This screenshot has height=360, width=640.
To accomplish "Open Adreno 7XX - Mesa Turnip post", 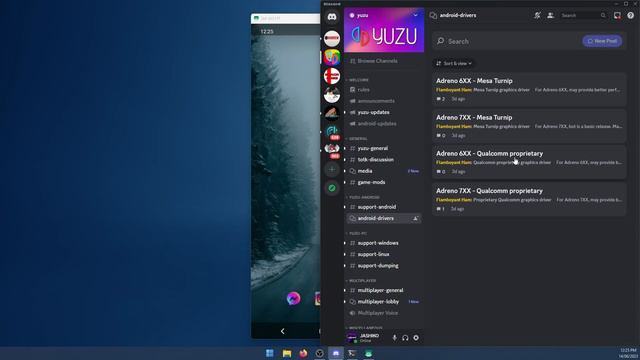I will click(x=529, y=126).
